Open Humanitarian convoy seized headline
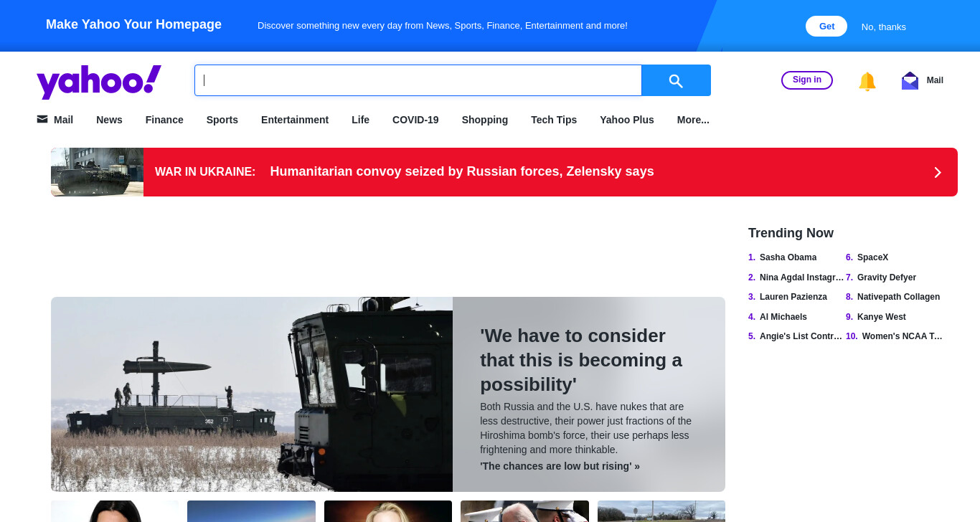Viewport: 980px width, 522px height. click(462, 171)
